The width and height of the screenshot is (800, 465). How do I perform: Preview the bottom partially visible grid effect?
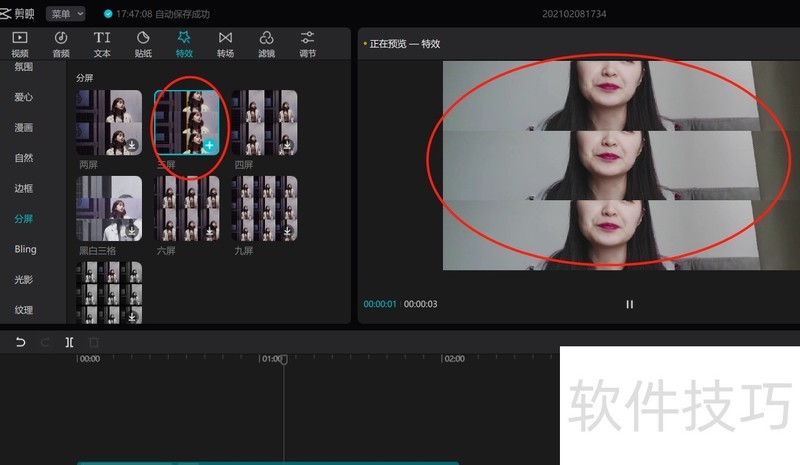pyautogui.click(x=109, y=292)
